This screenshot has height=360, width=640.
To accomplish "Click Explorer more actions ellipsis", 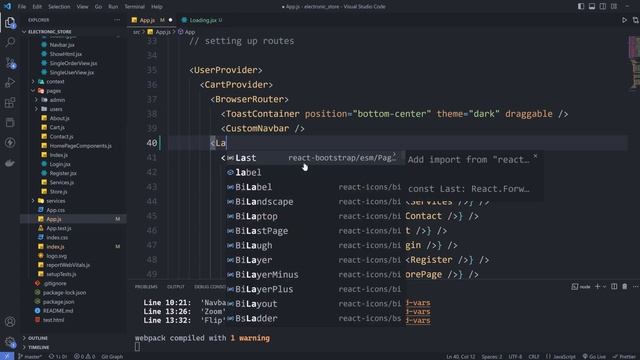I will tap(117, 20).
